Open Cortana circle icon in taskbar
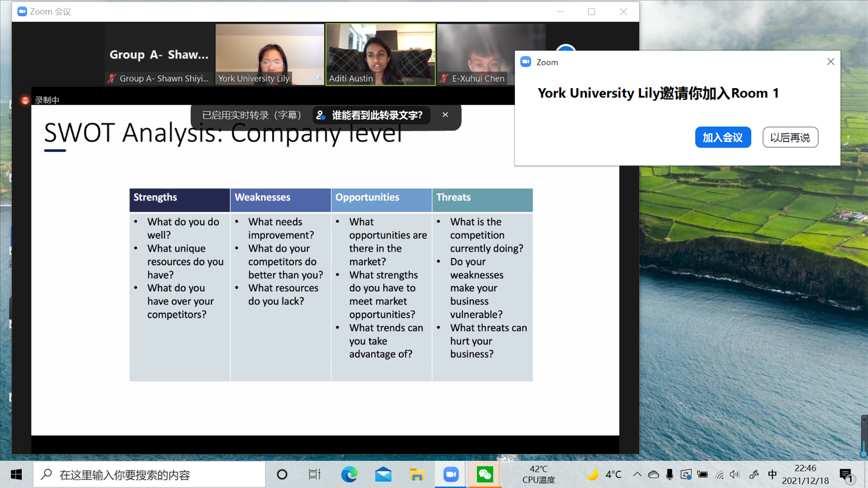Screen dimensions: 868x488 (x=282, y=474)
